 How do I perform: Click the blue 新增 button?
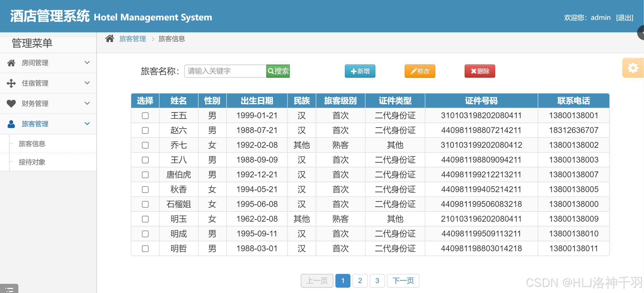pyautogui.click(x=360, y=71)
